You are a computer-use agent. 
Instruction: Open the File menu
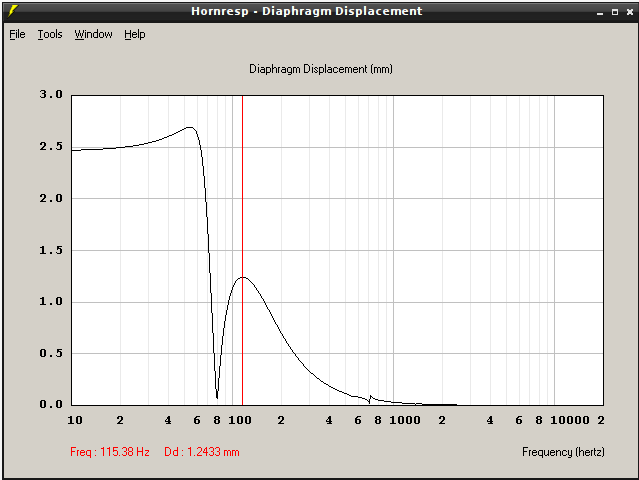click(x=17, y=34)
